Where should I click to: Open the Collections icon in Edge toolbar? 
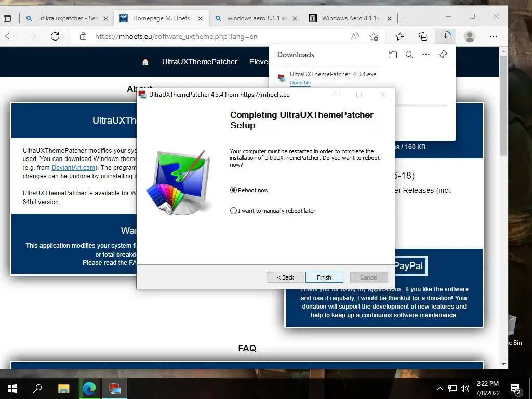pos(423,36)
